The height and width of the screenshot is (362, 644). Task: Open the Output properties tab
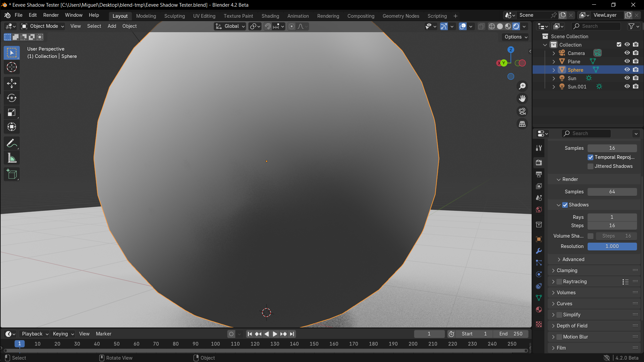click(x=539, y=174)
